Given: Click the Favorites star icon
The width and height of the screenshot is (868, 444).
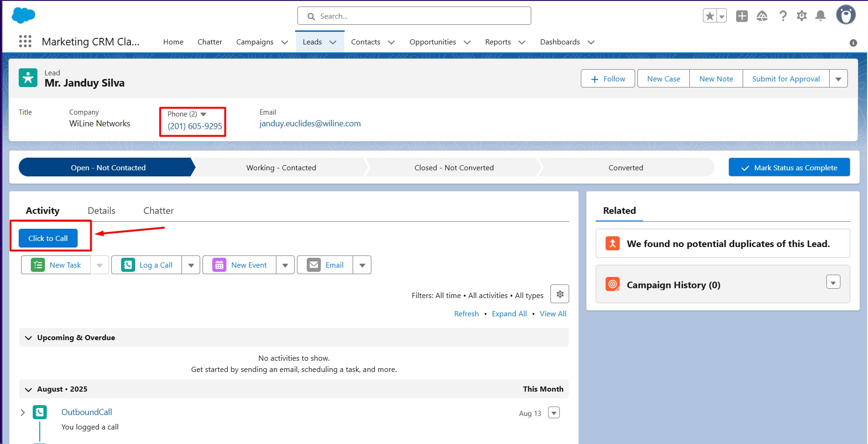Looking at the screenshot, I should [709, 16].
